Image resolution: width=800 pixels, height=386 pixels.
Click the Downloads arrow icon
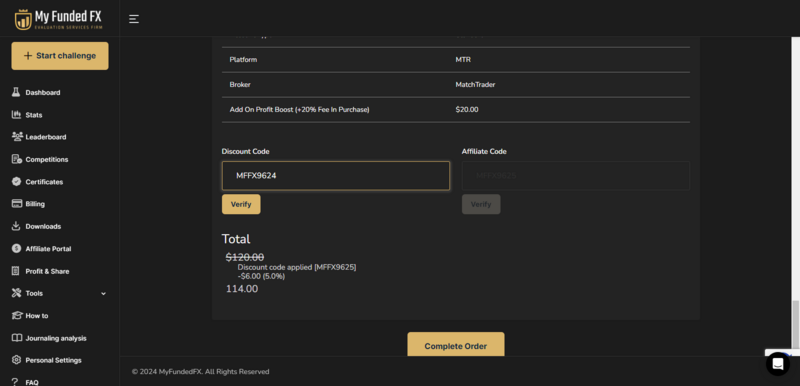click(16, 226)
